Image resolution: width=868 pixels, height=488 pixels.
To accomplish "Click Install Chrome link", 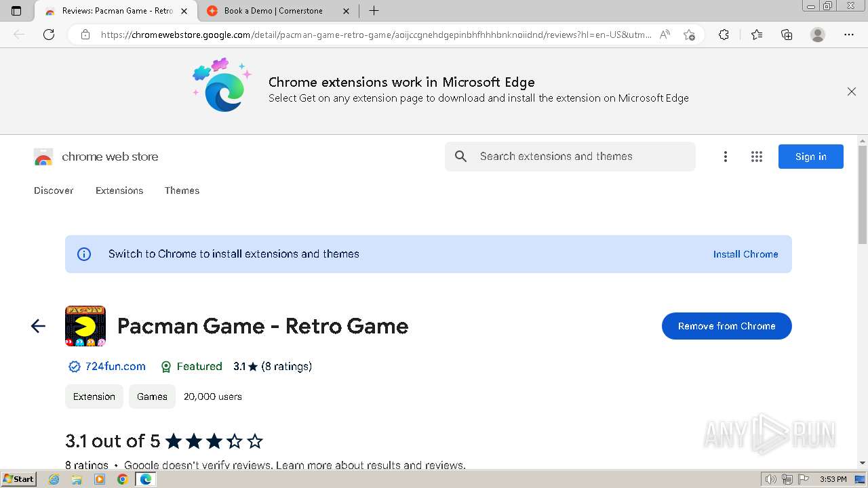I will coord(745,254).
